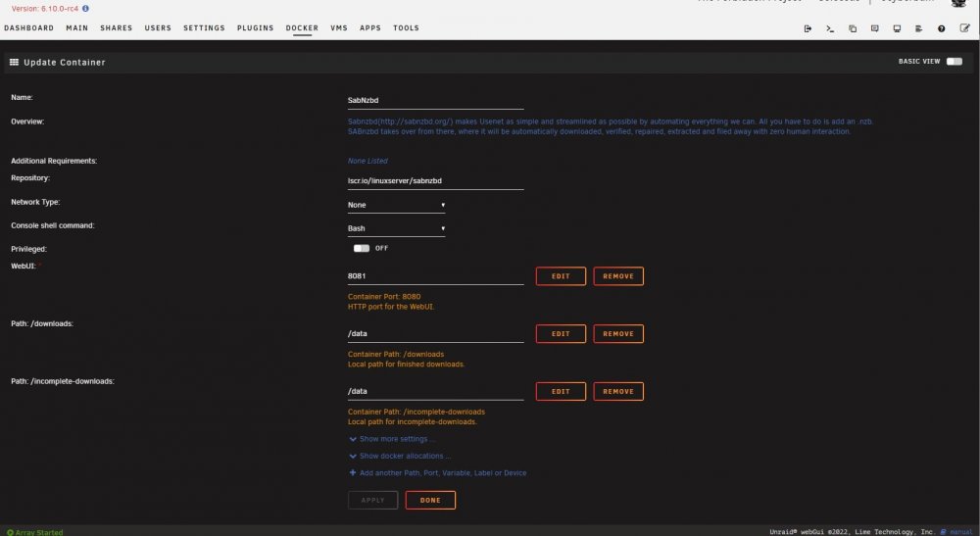
Task: Switch to the Docker tab
Action: [302, 28]
